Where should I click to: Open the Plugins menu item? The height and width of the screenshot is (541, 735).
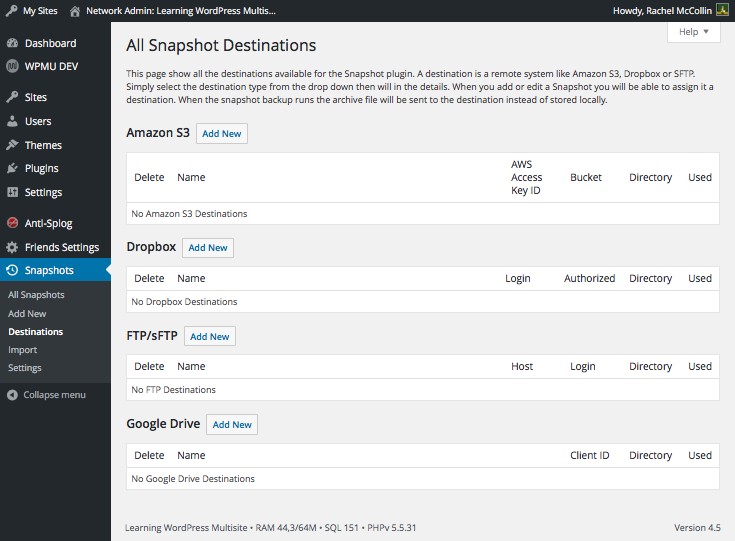click(x=55, y=168)
